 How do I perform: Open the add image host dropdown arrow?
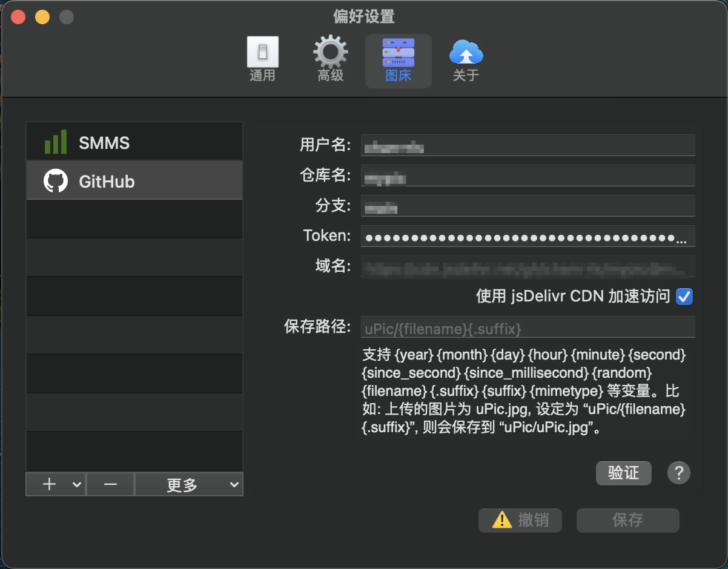point(76,484)
